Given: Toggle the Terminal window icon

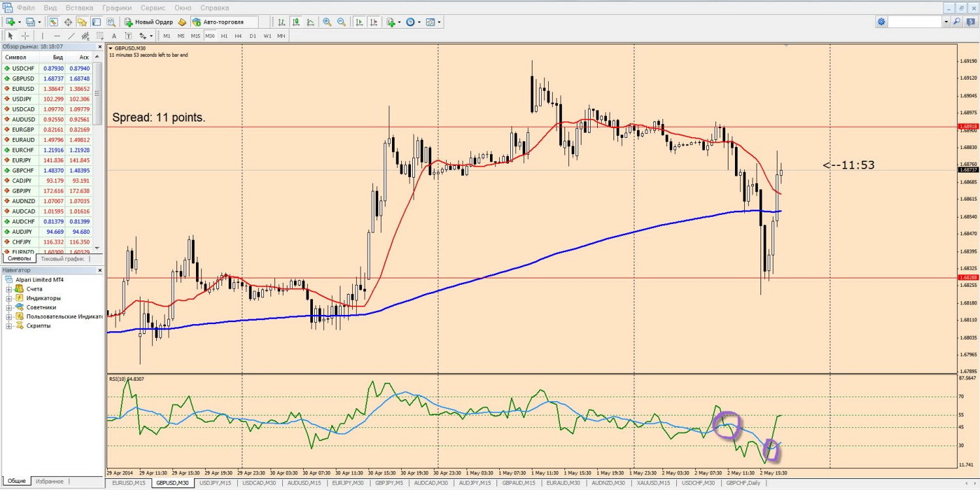Looking at the screenshot, I should [96, 22].
